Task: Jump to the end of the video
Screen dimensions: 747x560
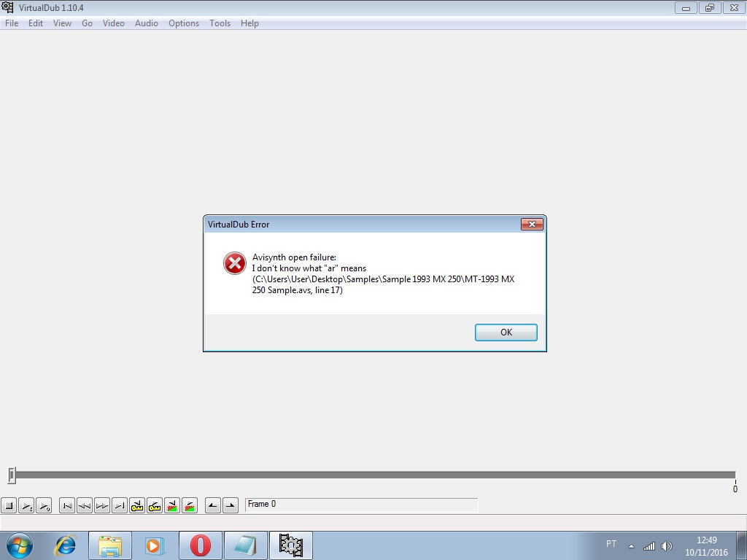Action: click(120, 505)
